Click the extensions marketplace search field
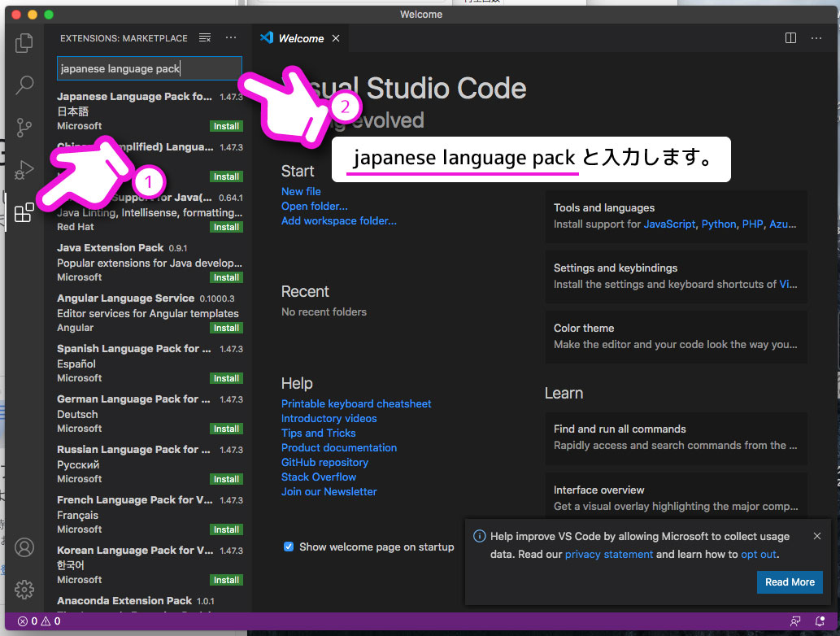Viewport: 840px width, 636px height. point(149,68)
